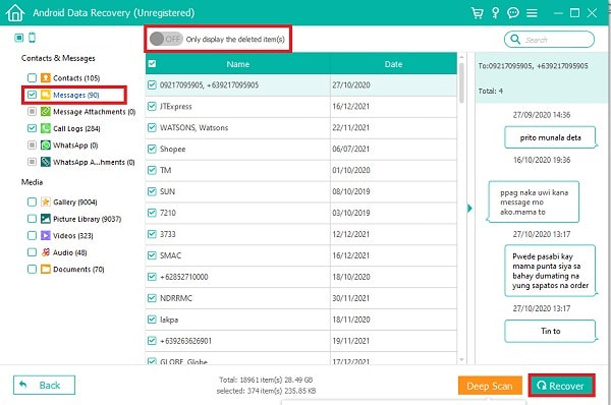Uncheck the Shopee row checkbox

point(152,149)
